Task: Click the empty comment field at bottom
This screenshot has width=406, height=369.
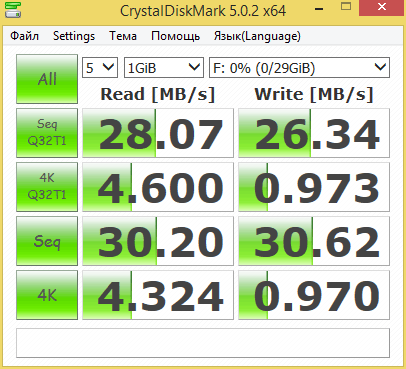Action: click(203, 343)
